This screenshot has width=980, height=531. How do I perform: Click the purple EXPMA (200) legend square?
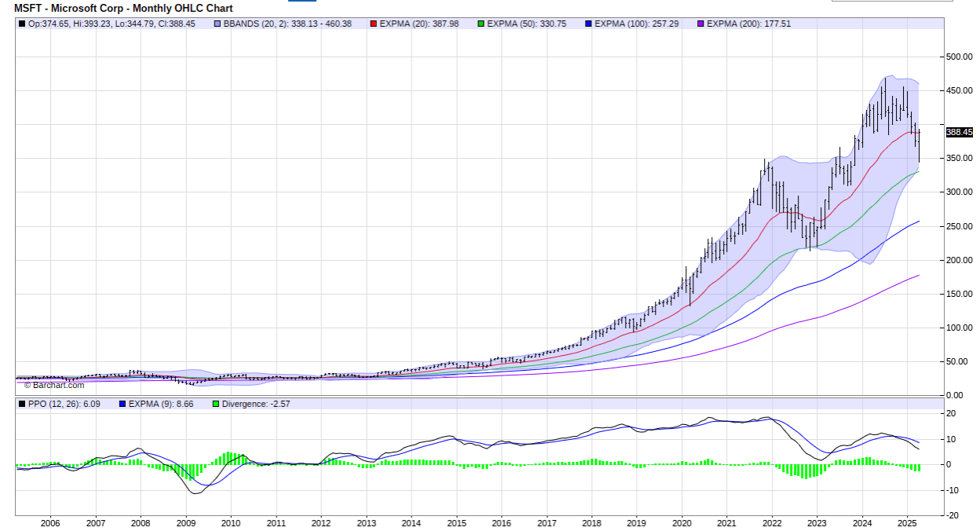point(699,24)
